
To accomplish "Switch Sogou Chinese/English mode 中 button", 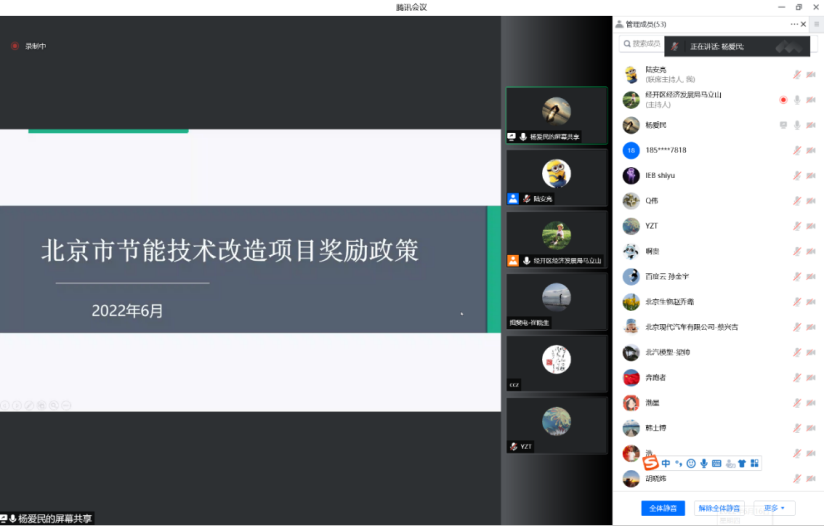I will (x=666, y=463).
